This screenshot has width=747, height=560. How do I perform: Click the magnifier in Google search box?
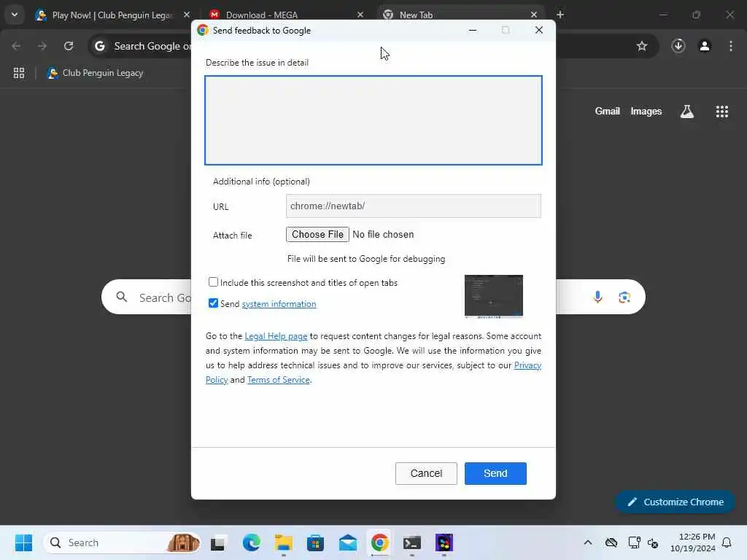click(x=122, y=297)
